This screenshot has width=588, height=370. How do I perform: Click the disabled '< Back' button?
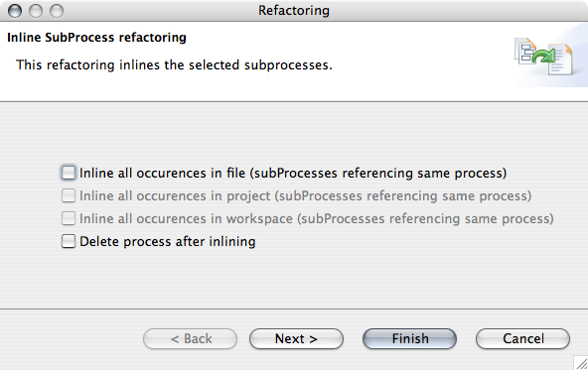click(x=190, y=338)
